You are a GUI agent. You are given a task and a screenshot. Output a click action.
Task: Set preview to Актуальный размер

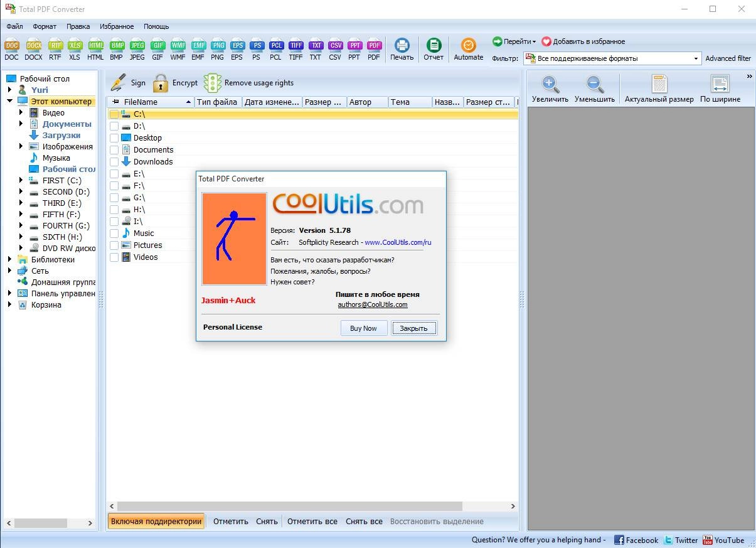coord(659,89)
